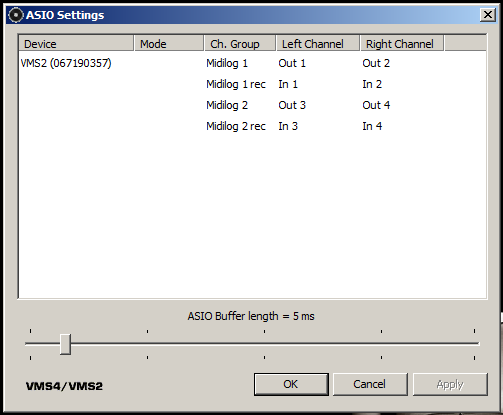Select the Midilog 2 channel group
This screenshot has width=503, height=415.
227,105
